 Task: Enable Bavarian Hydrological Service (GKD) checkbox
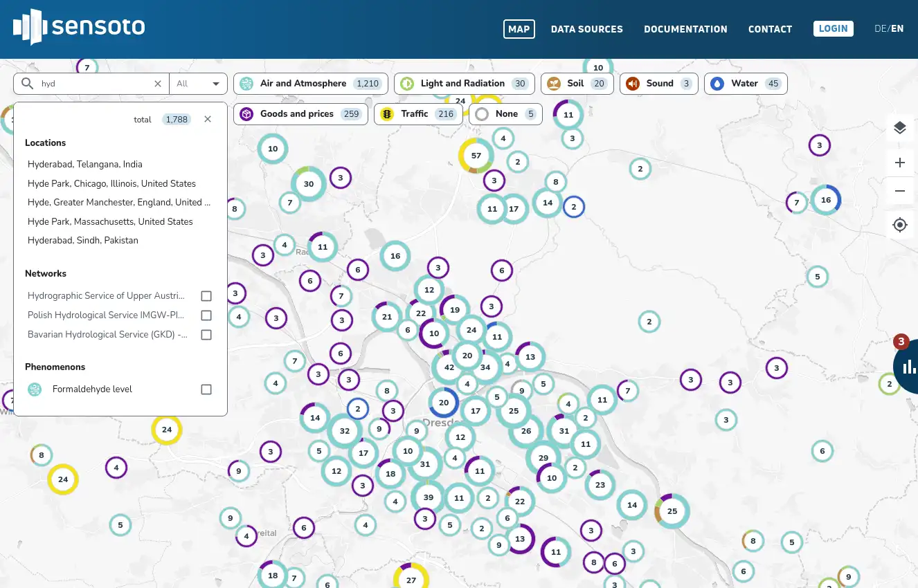click(206, 335)
